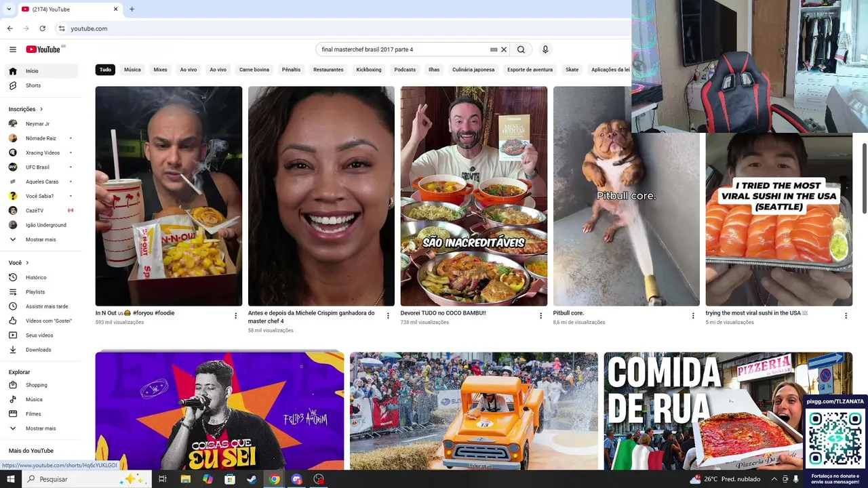Open the UFC Brasil subscription channel

tap(42, 167)
